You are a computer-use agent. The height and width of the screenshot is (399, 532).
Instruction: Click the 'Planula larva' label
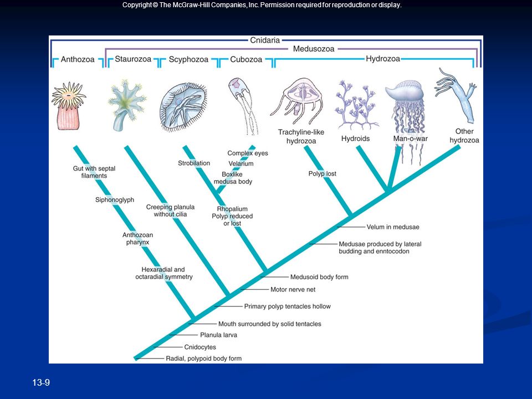tap(218, 335)
